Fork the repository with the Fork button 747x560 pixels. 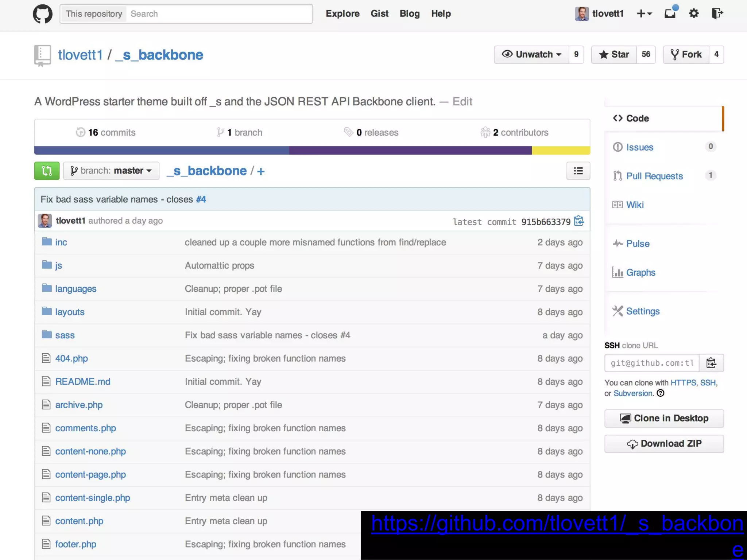pyautogui.click(x=686, y=55)
